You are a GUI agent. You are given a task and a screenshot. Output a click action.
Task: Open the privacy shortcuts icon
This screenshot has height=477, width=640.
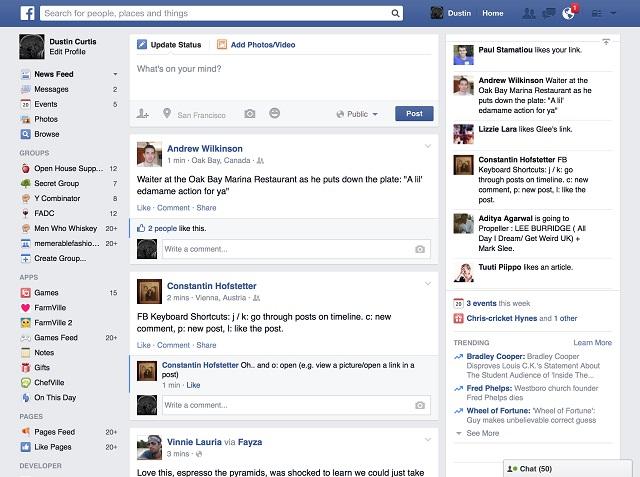[x=597, y=13]
